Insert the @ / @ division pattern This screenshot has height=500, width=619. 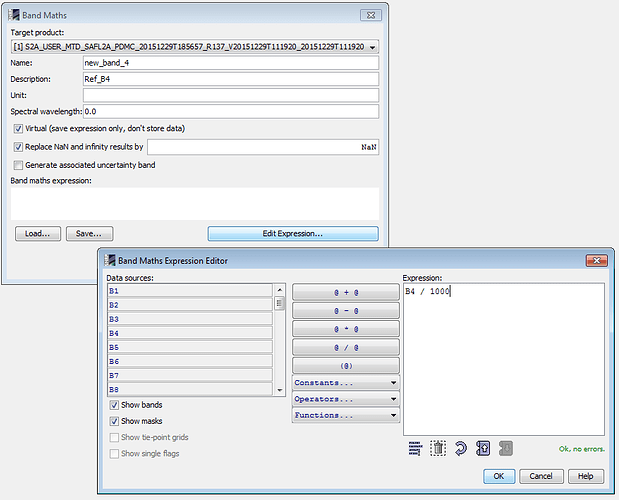[346, 348]
